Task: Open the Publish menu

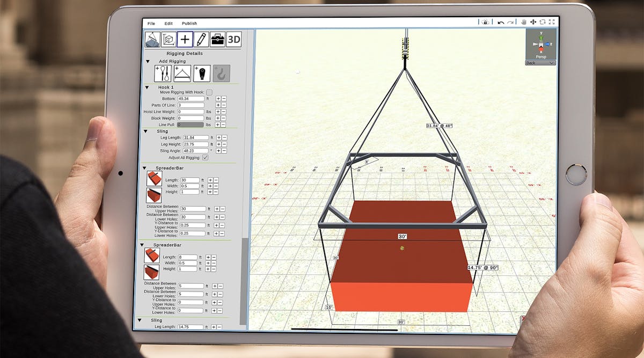Action: pyautogui.click(x=189, y=23)
